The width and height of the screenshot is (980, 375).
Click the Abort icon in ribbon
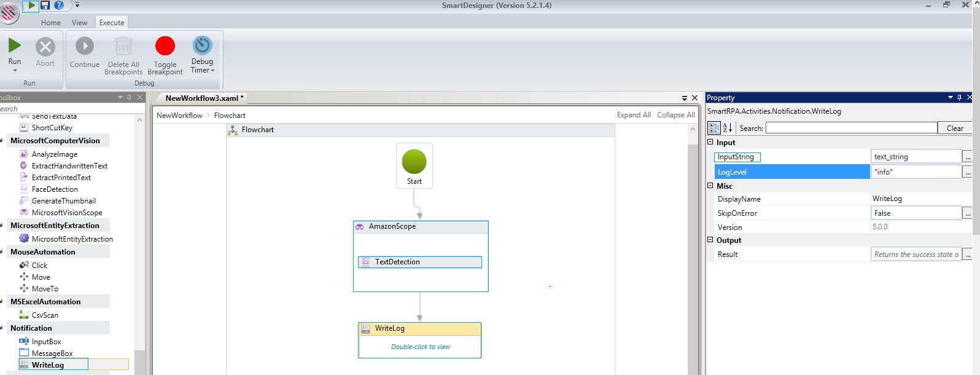(45, 47)
